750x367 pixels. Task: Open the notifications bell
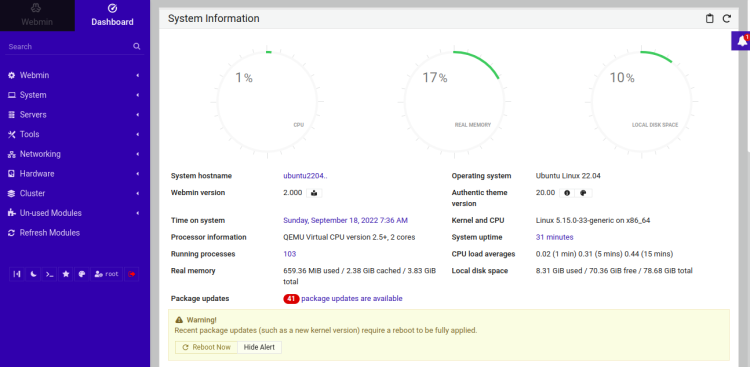[x=742, y=41]
